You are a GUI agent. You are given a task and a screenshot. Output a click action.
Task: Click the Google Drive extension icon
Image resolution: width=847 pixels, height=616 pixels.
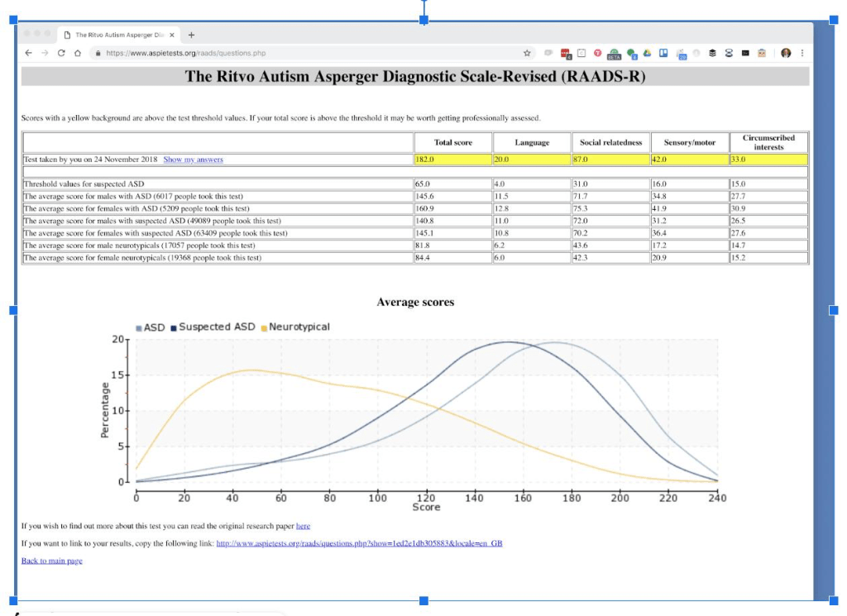(647, 53)
